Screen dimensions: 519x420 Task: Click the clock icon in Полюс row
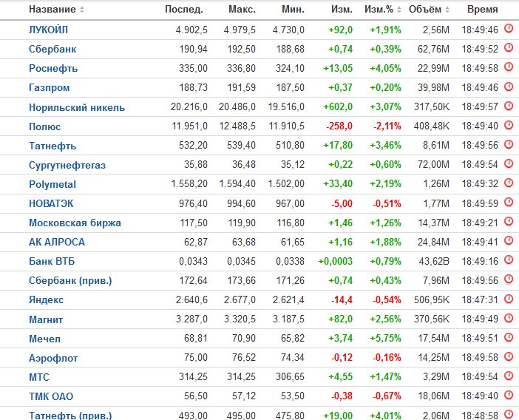pyautogui.click(x=509, y=125)
